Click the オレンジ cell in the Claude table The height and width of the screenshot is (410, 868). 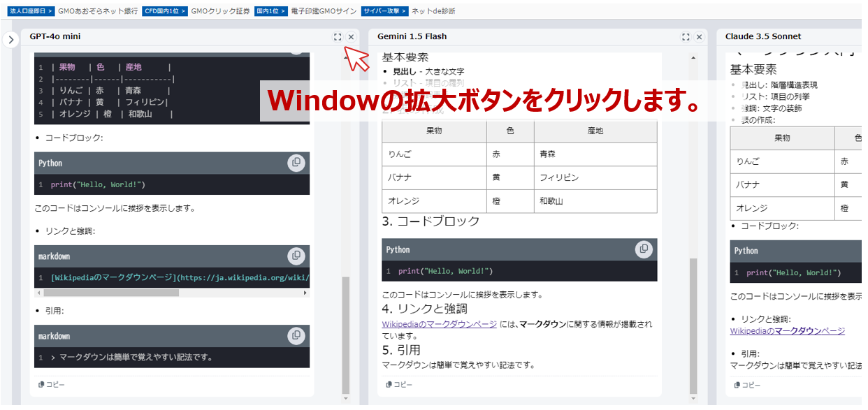point(783,208)
